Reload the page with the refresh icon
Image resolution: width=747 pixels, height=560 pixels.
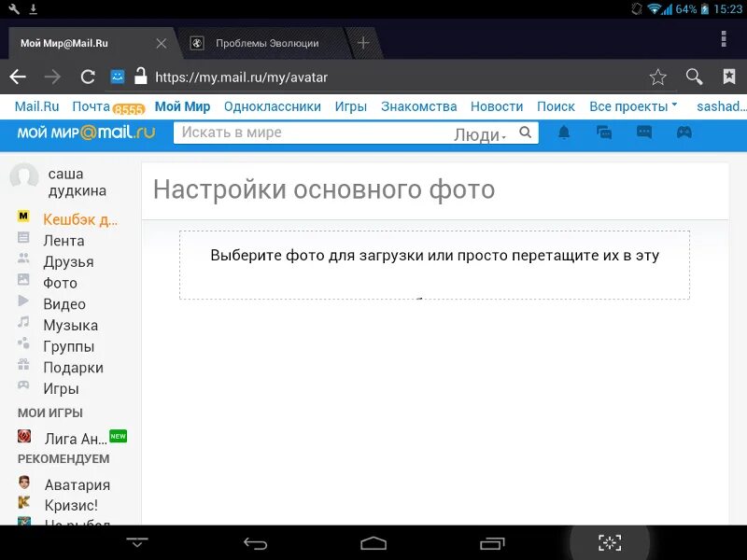pos(88,77)
